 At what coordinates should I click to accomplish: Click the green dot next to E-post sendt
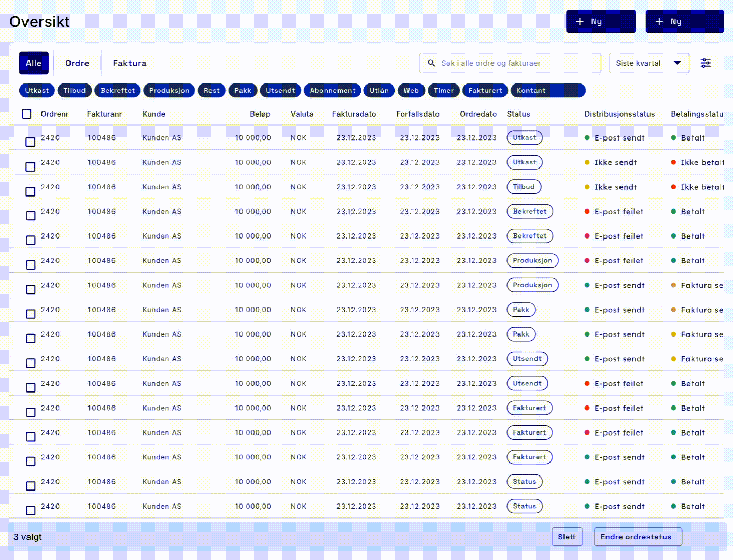pos(586,138)
